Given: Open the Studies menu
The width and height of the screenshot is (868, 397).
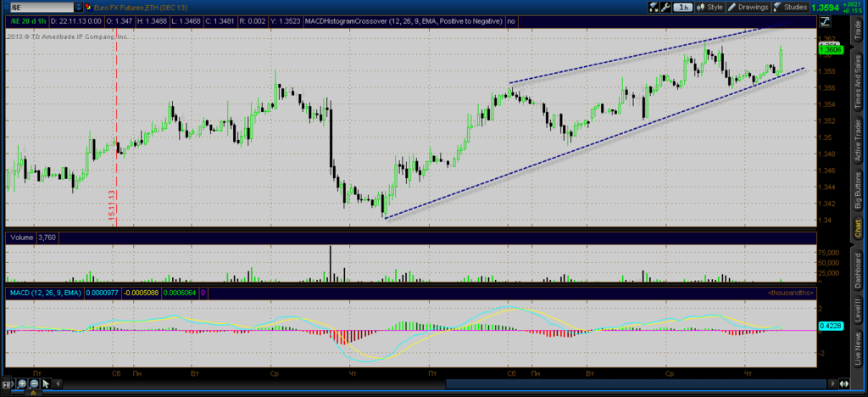Looking at the screenshot, I should coord(790,7).
